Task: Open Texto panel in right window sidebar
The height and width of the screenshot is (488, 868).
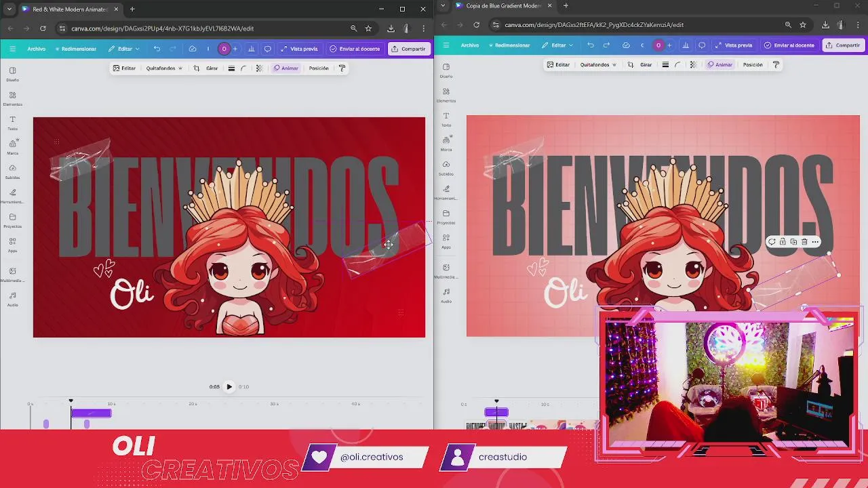Action: [446, 119]
